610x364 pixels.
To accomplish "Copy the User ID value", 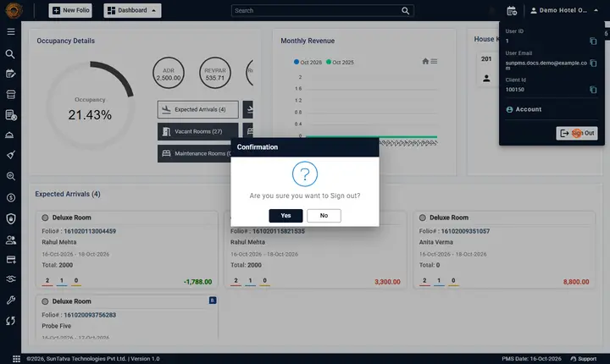I will (x=593, y=41).
